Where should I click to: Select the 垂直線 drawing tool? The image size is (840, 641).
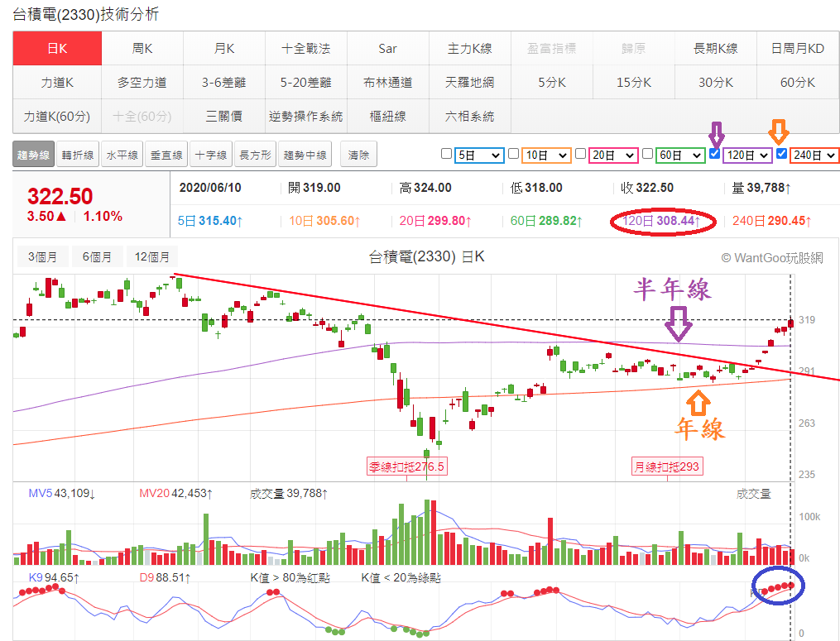(x=166, y=154)
